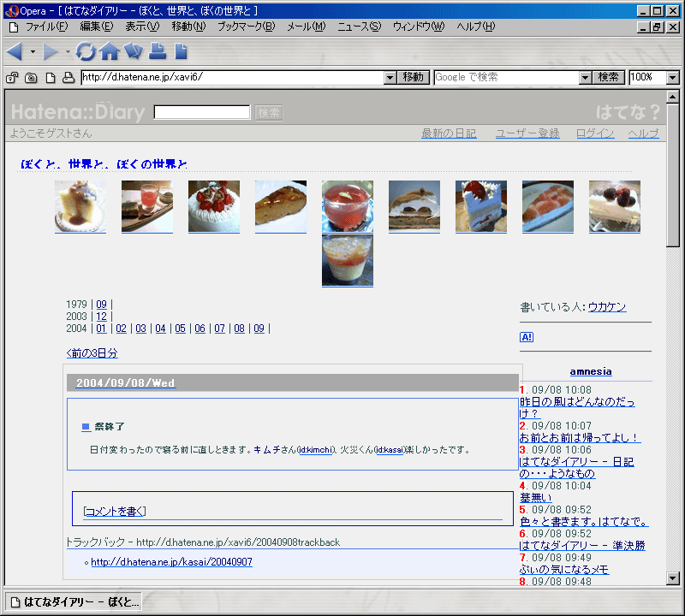Click the ヘルプ link in Hatena header
685x616 pixels.
(643, 133)
